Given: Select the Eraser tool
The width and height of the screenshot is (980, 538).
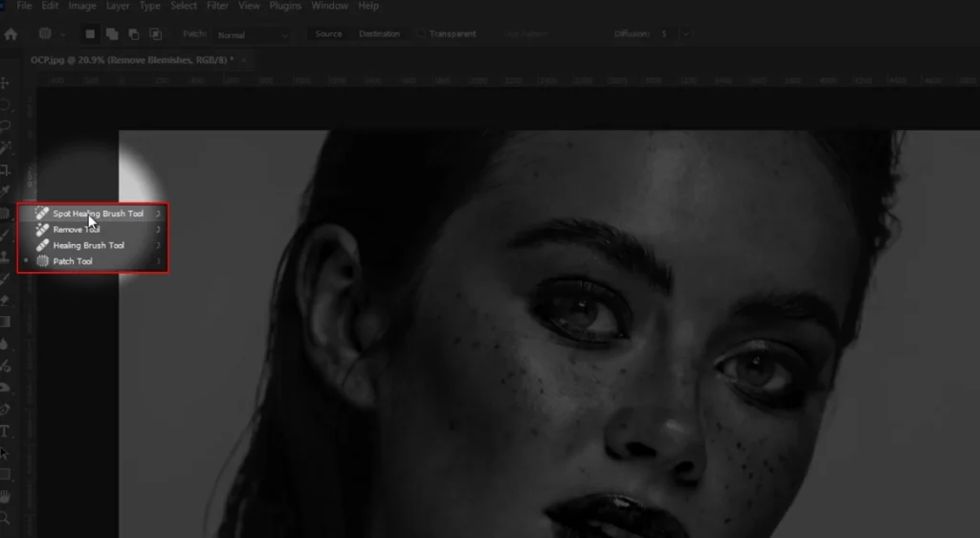Looking at the screenshot, I should 5,301.
